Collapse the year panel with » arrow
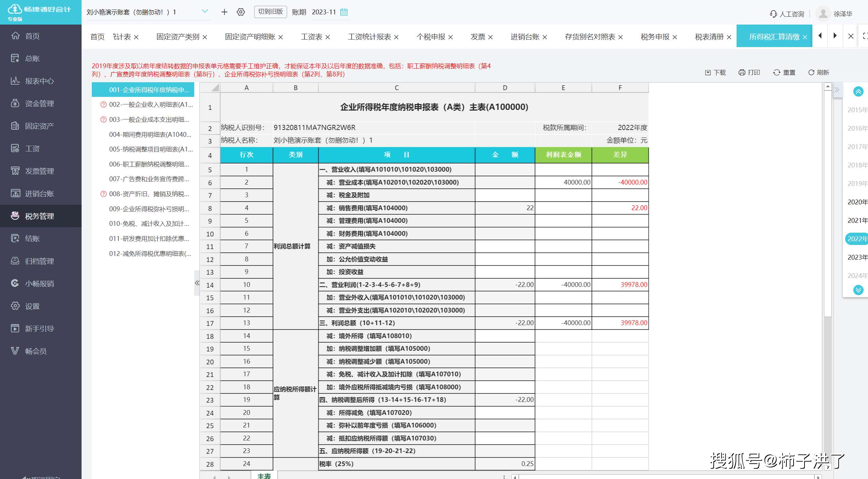The height and width of the screenshot is (479, 868). point(837,90)
